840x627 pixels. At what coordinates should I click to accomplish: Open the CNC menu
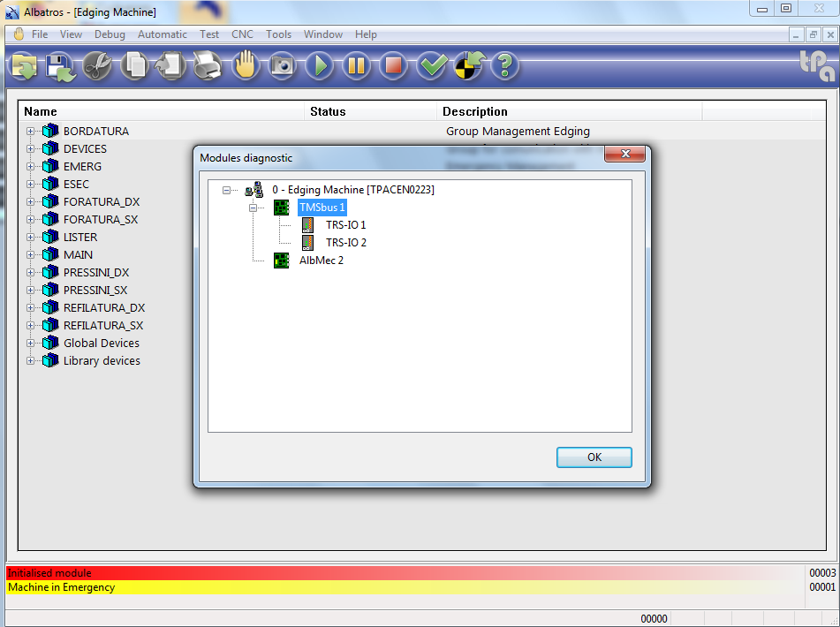pyautogui.click(x=242, y=34)
